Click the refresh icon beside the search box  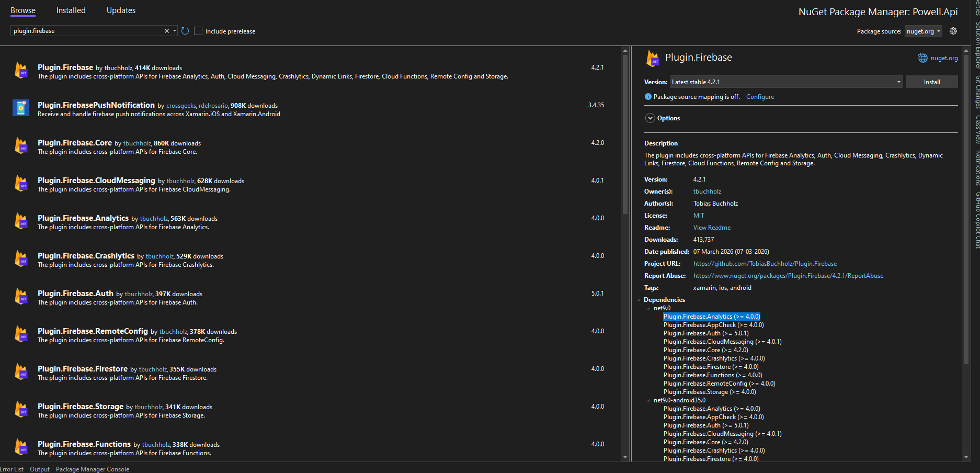185,31
